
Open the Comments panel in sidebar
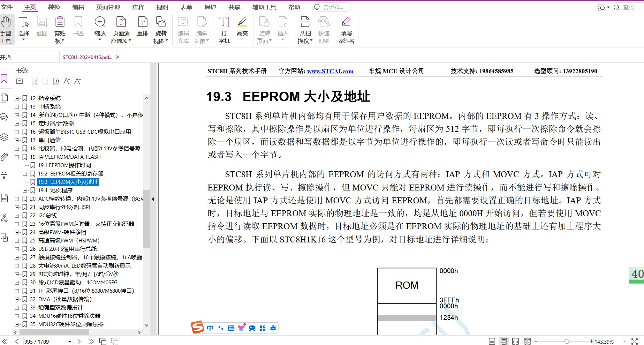click(x=4, y=117)
